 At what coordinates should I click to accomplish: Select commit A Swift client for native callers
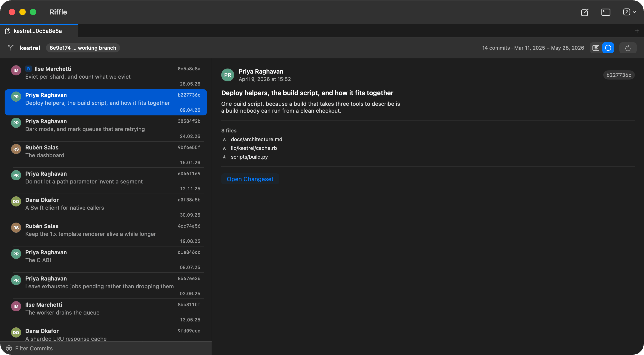[106, 207]
